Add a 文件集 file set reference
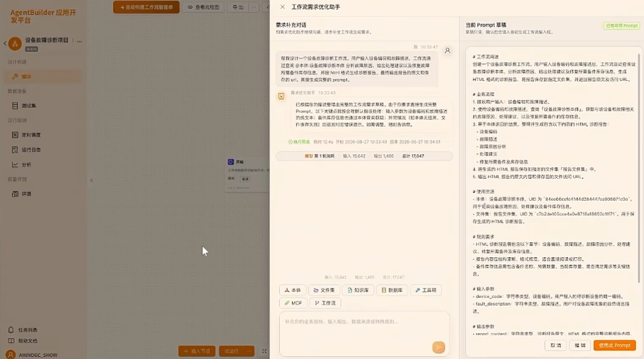 point(324,290)
